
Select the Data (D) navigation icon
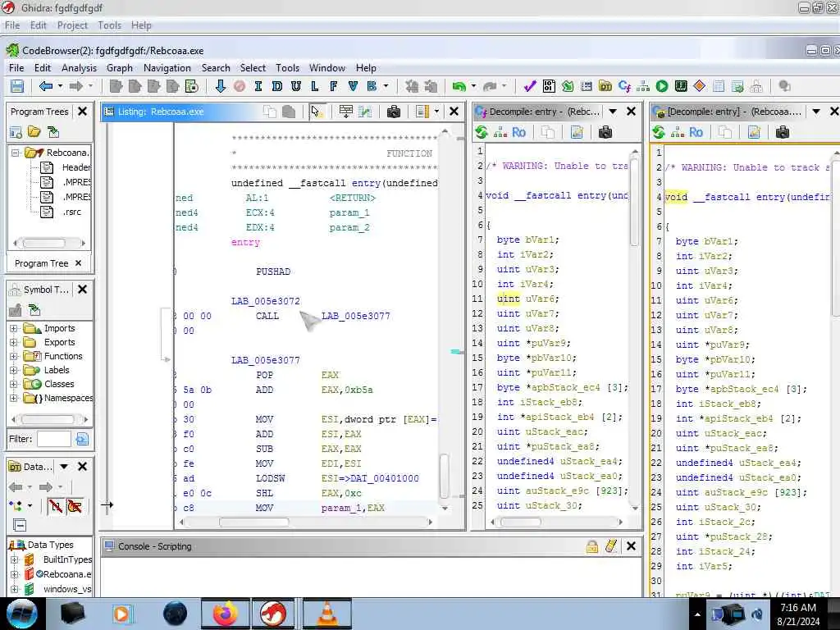point(277,86)
